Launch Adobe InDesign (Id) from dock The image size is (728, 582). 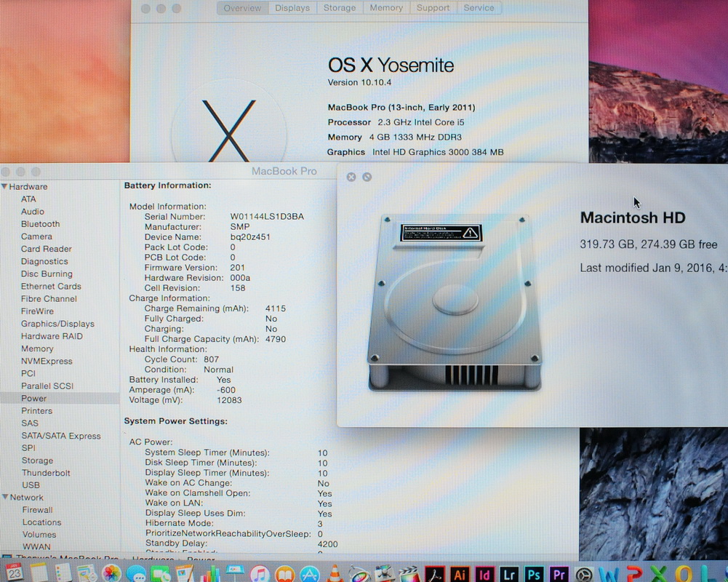click(x=484, y=574)
